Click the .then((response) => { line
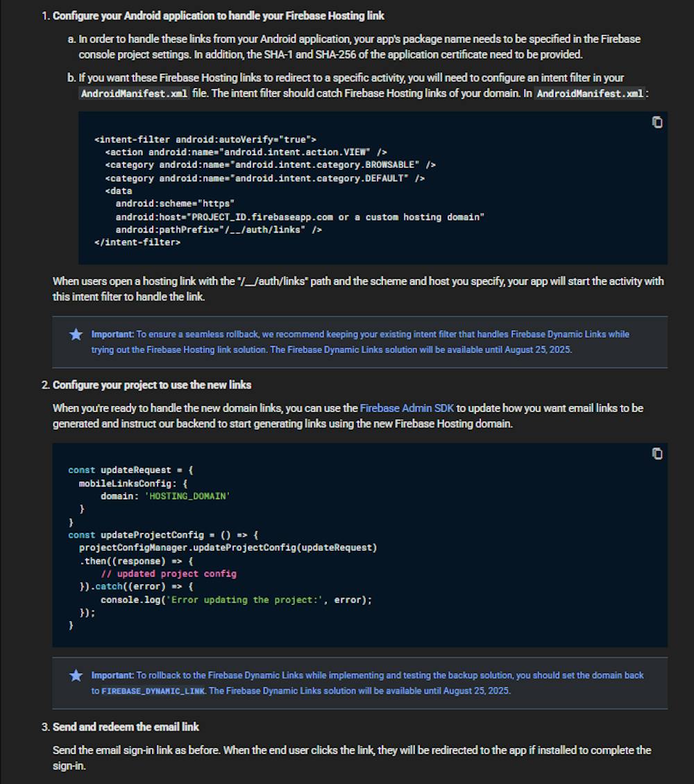This screenshot has height=784, width=694. (x=136, y=561)
